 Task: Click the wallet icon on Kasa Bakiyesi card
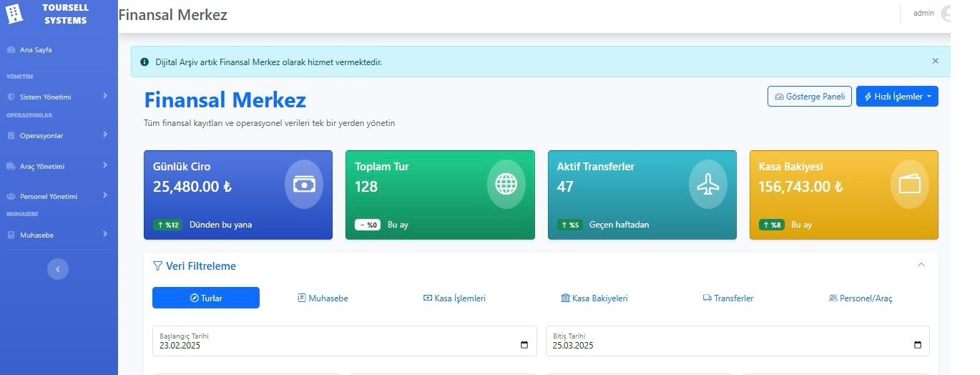[909, 185]
